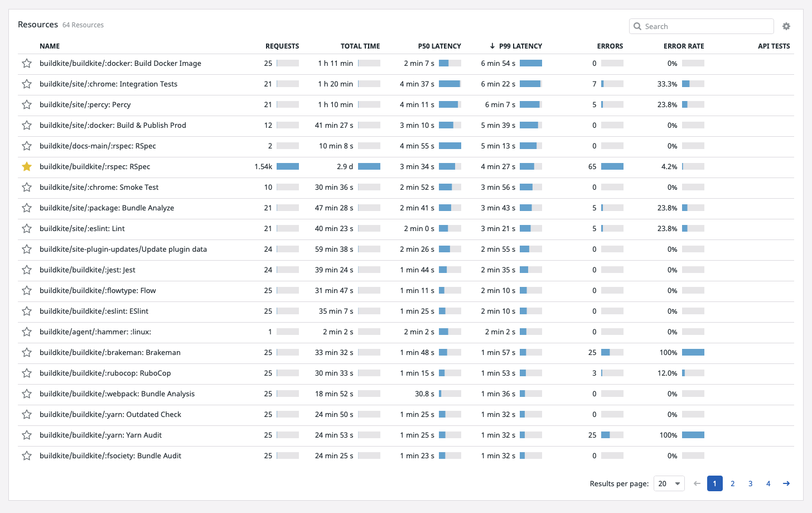Image resolution: width=812 pixels, height=513 pixels.
Task: Star the buildkite/site/:percy: Percy resource
Action: [27, 104]
